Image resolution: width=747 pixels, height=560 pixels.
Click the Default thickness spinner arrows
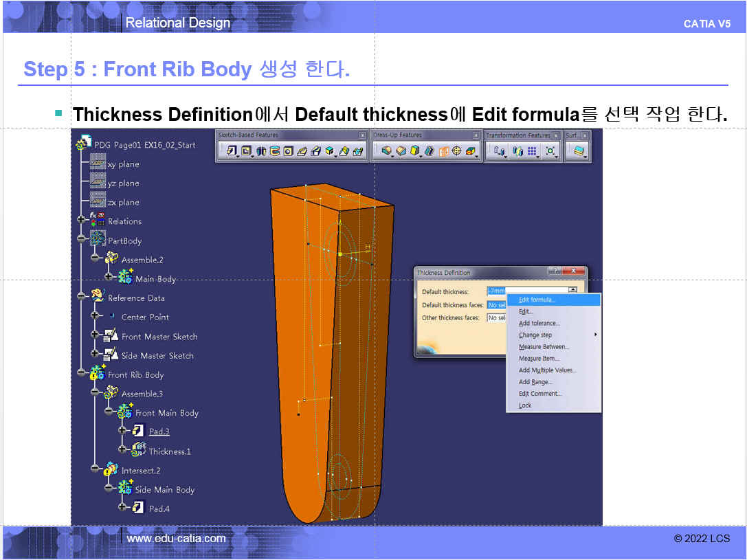[x=573, y=291]
